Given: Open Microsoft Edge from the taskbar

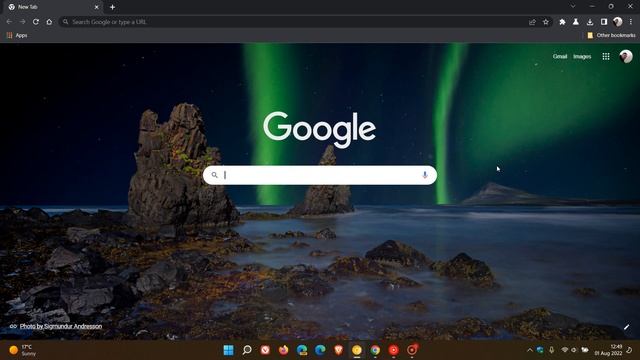Looking at the screenshot, I should [x=320, y=350].
